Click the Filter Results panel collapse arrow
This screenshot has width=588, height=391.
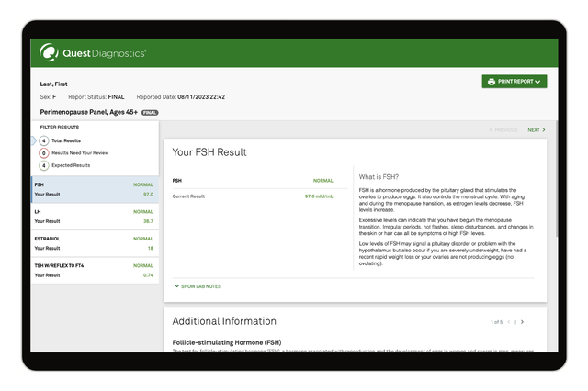coord(34,140)
